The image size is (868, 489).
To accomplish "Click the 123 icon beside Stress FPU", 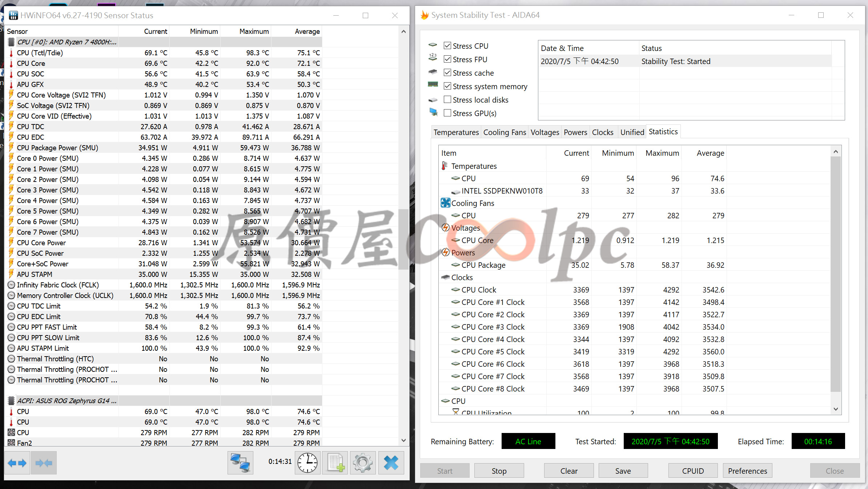I will pos(433,57).
